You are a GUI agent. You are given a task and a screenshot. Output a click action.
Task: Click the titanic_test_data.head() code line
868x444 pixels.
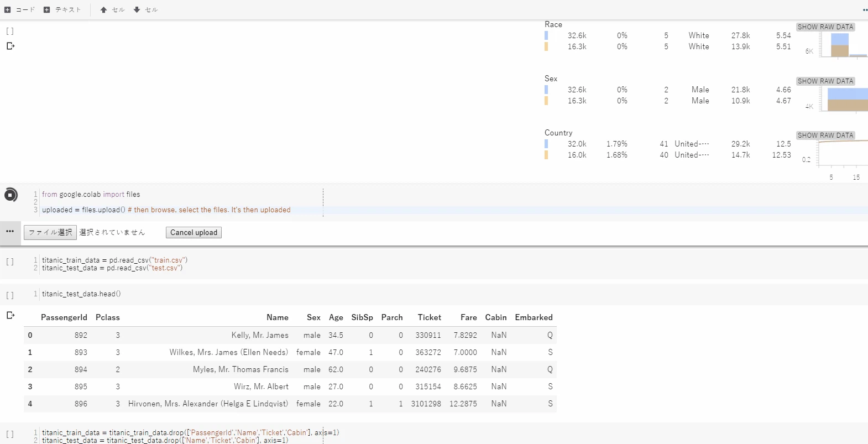81,294
